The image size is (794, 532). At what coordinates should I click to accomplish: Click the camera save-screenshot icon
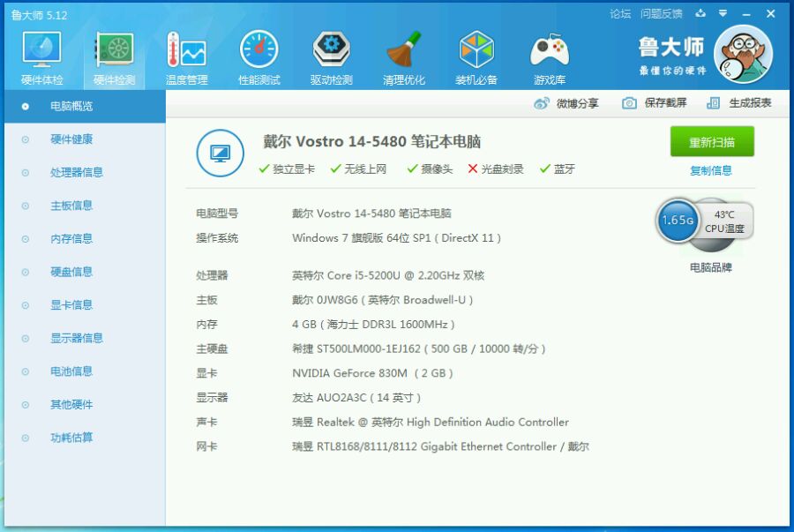(629, 103)
